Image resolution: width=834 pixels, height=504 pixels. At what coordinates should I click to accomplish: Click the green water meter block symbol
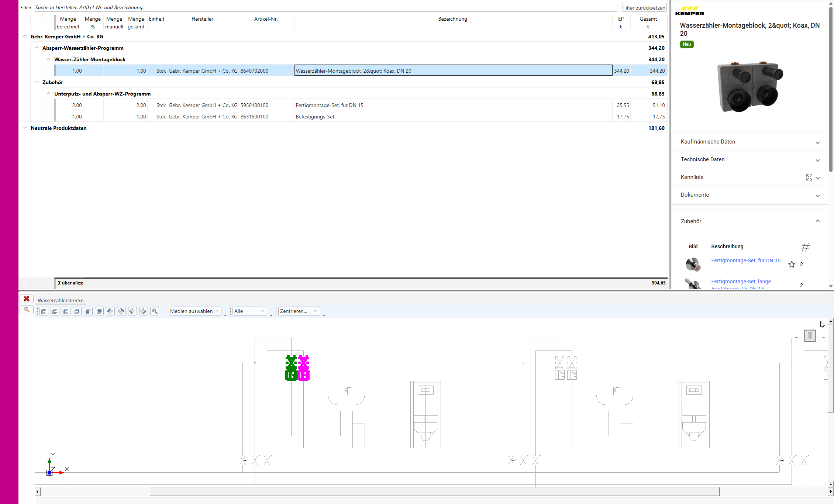[x=291, y=368]
